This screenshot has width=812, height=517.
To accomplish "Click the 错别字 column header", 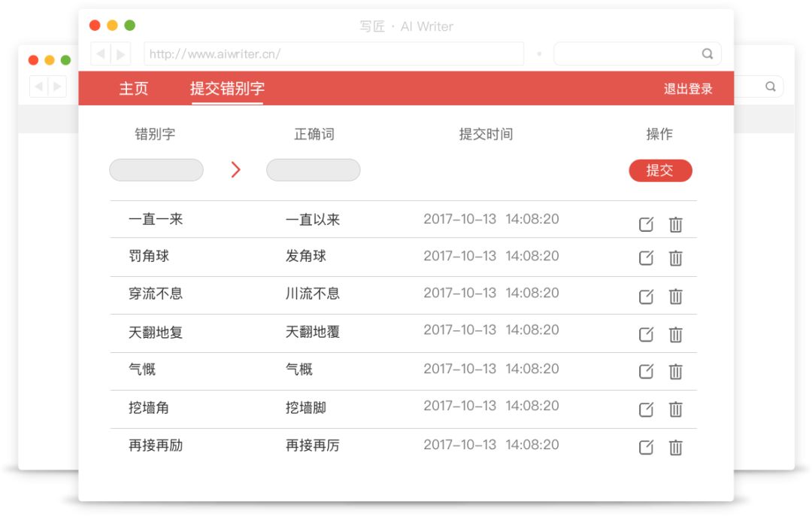I will tap(156, 134).
